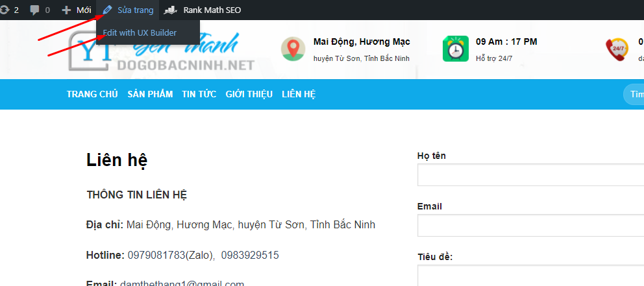Screen dimensions: 644x286
Task: Click the damthethang1@gmail.com email address
Action: click(181, 283)
